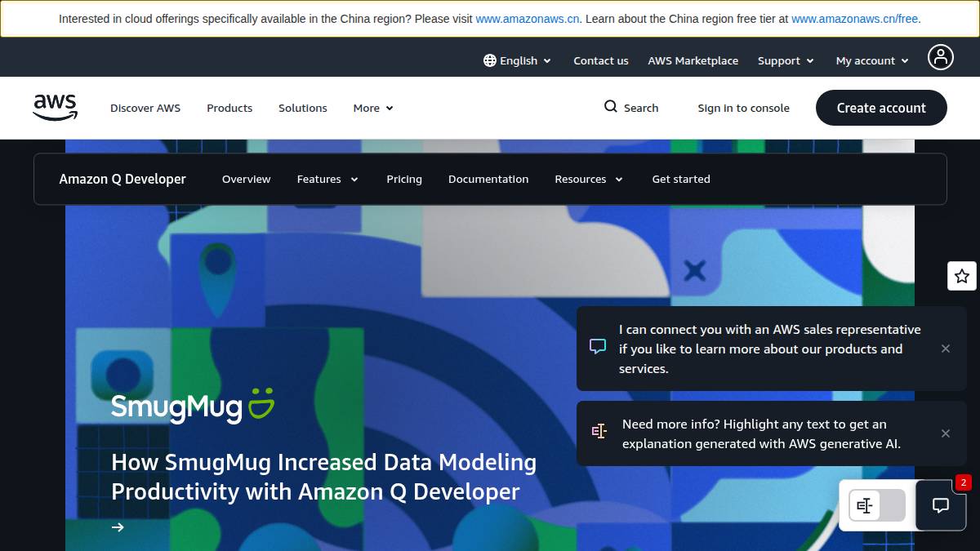980x551 pixels.
Task: Click the AWS logo in header
Action: tap(55, 108)
